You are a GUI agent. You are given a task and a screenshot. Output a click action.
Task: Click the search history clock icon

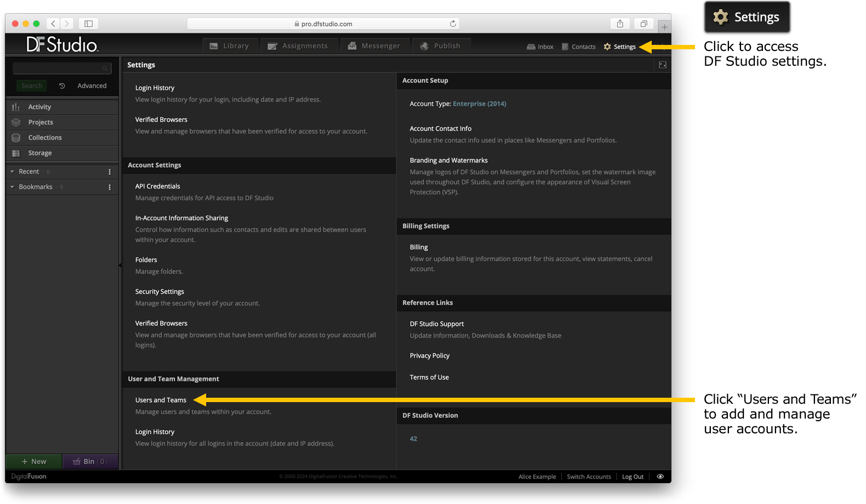pos(62,86)
